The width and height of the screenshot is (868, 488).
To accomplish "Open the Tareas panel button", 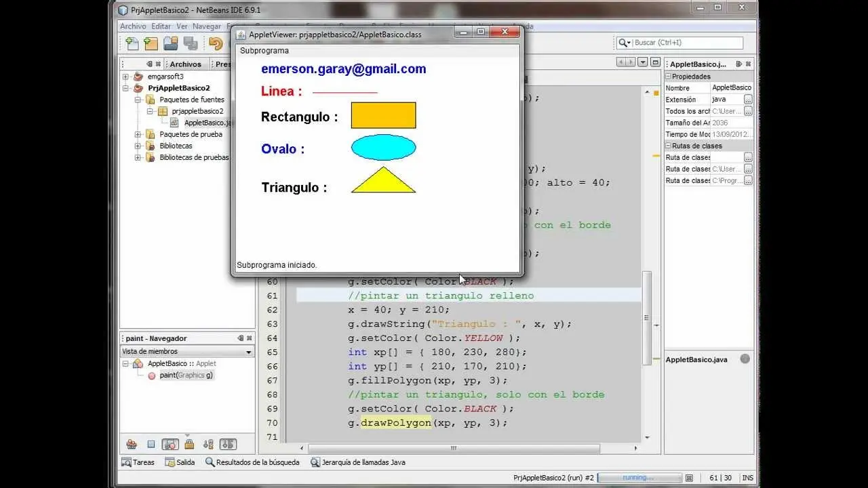I will coord(138,462).
